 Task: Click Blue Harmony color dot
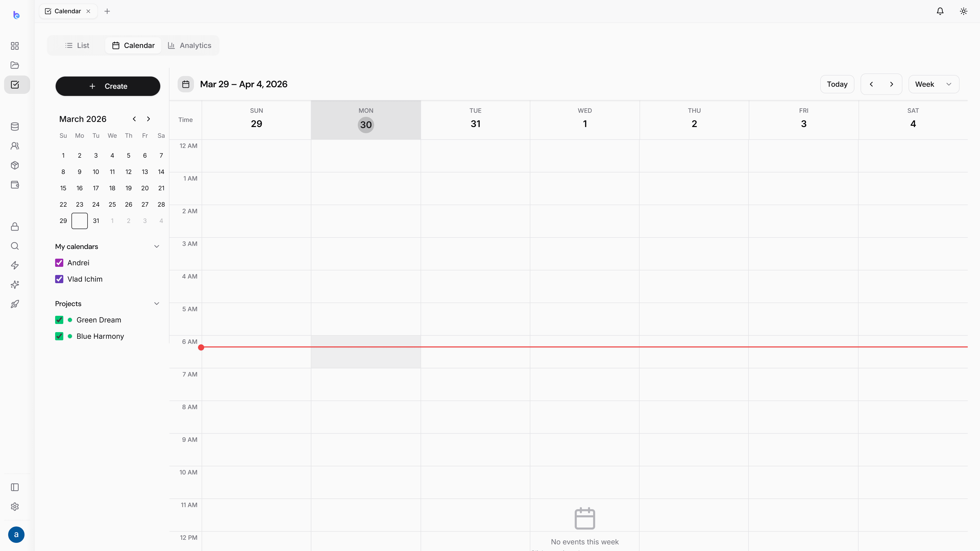(x=70, y=336)
